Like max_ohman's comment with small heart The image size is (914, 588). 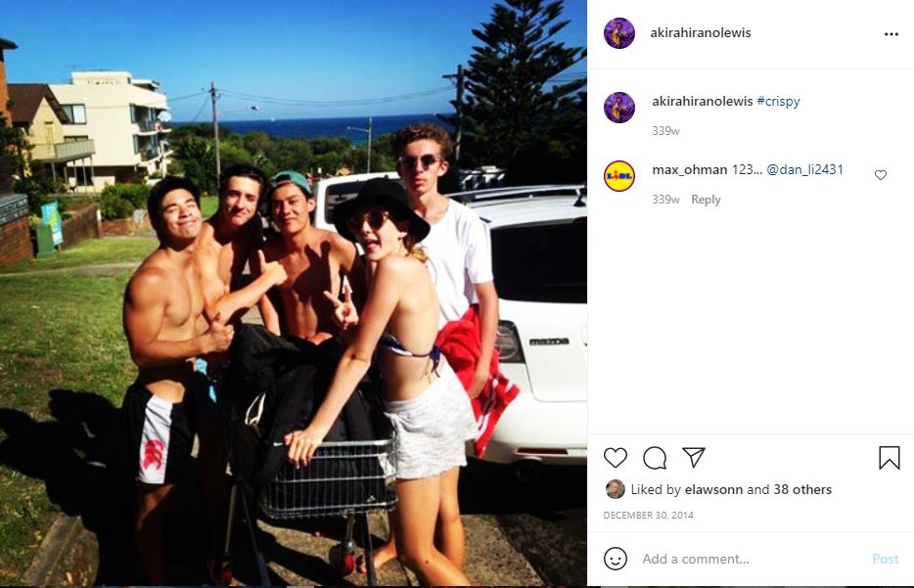pyautogui.click(x=880, y=175)
